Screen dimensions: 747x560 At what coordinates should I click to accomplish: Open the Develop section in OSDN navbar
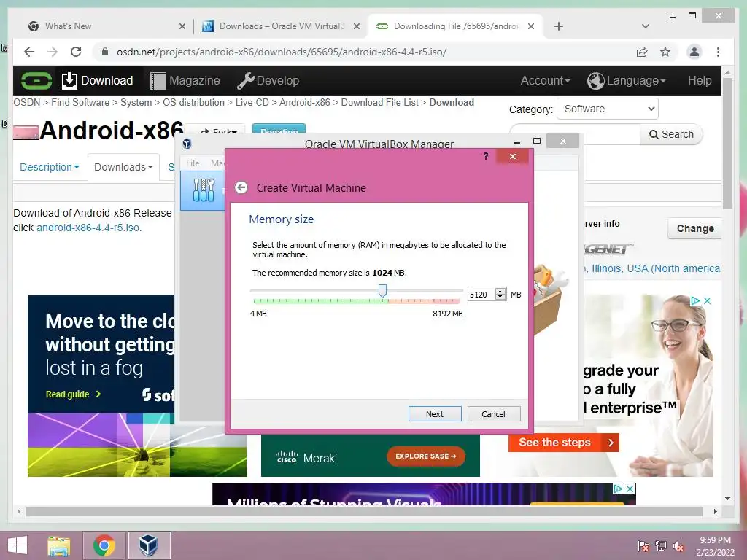click(x=268, y=80)
